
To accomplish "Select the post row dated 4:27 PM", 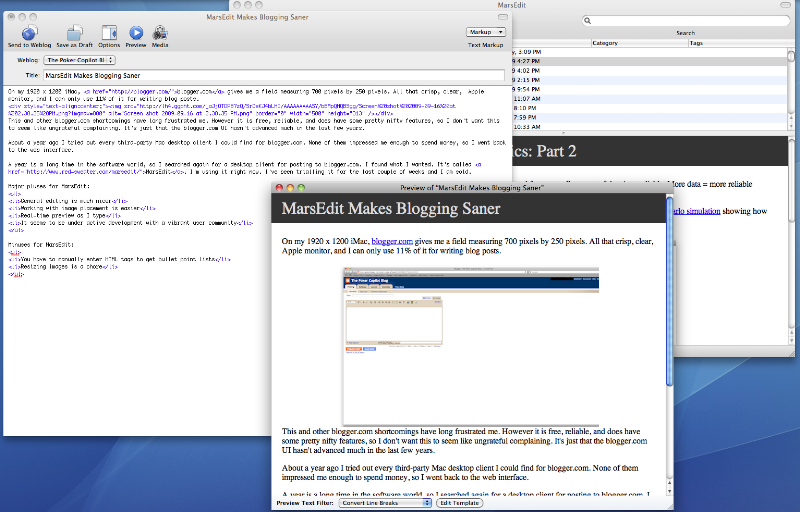I will click(x=649, y=61).
